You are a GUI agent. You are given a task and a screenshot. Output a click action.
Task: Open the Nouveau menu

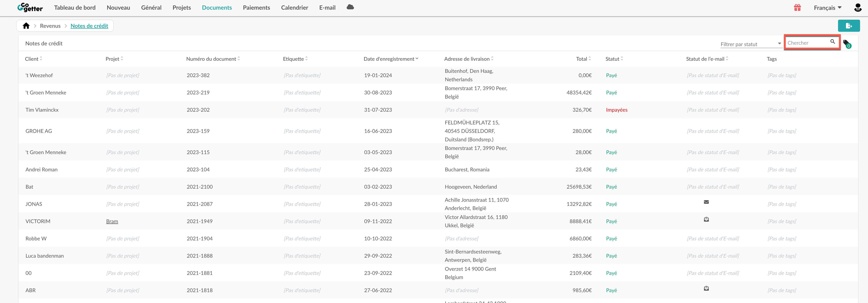pyautogui.click(x=118, y=7)
